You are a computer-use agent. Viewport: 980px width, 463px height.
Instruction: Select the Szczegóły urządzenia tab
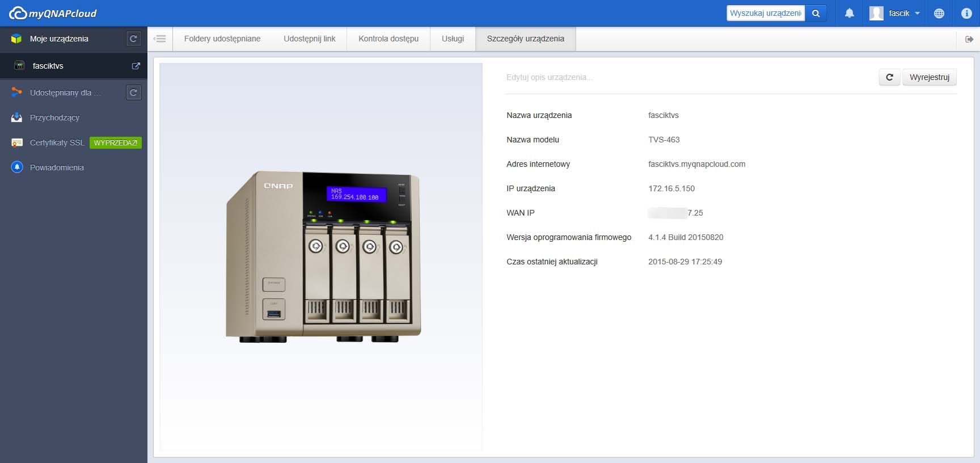coord(526,39)
